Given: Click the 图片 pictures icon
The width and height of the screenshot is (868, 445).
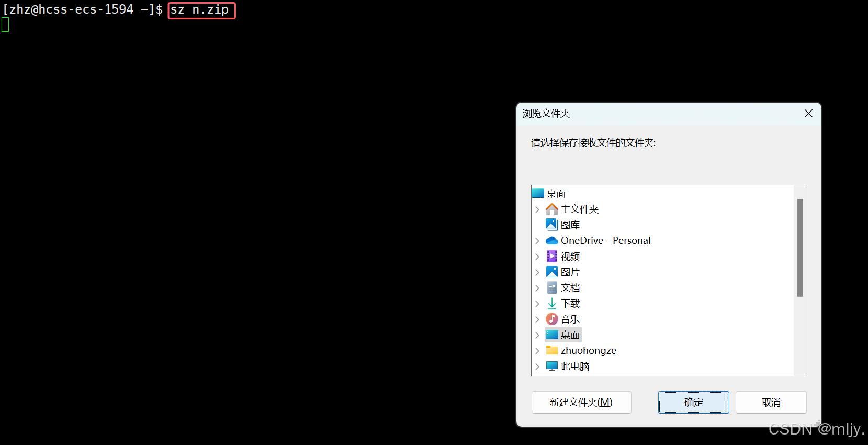Looking at the screenshot, I should point(552,272).
